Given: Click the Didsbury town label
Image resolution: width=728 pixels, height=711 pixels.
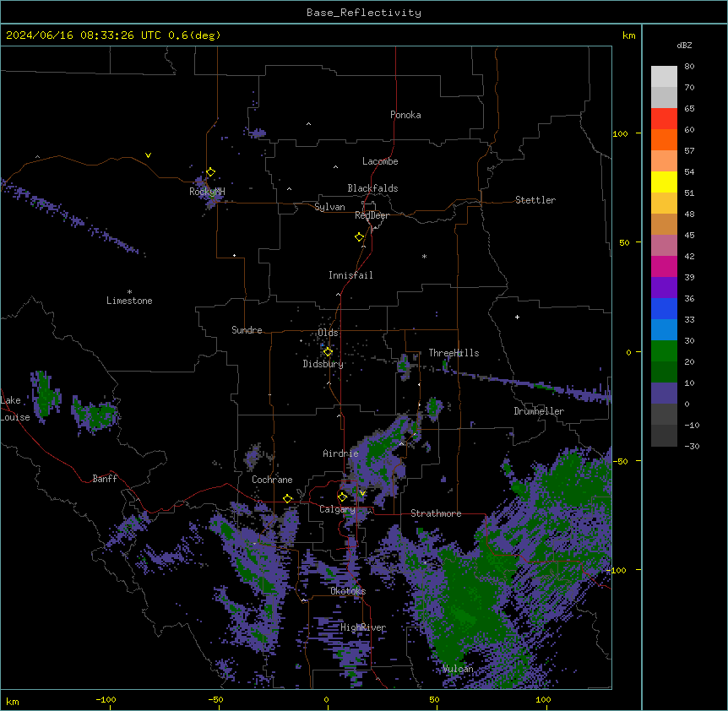Looking at the screenshot, I should [323, 364].
